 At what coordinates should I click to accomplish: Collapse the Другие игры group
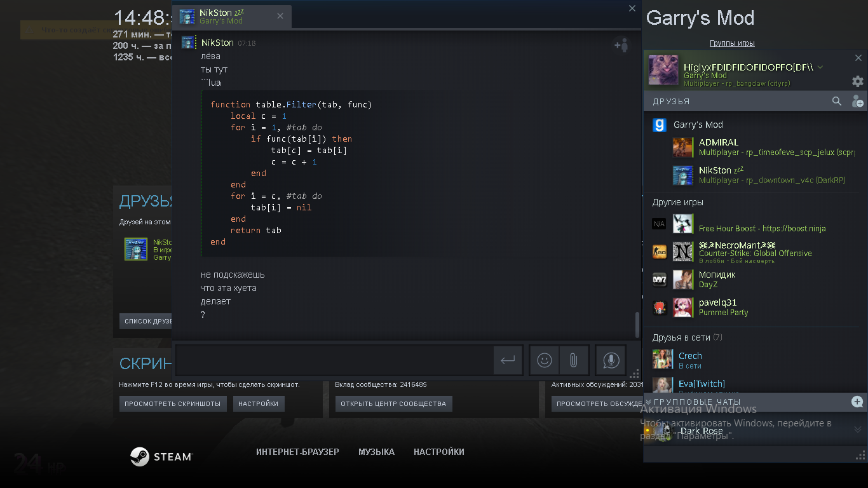pyautogui.click(x=678, y=202)
